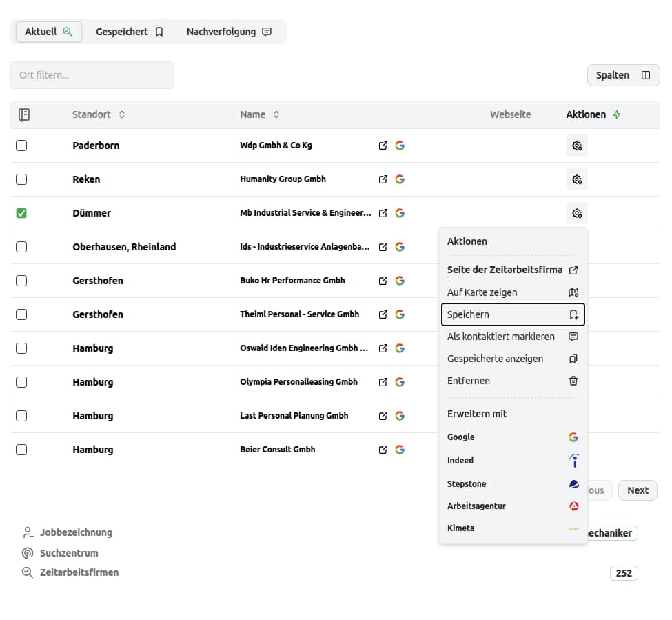Click the actions gear icon in the Paderborn row
Viewport: 672px width, 620px height.
577,146
